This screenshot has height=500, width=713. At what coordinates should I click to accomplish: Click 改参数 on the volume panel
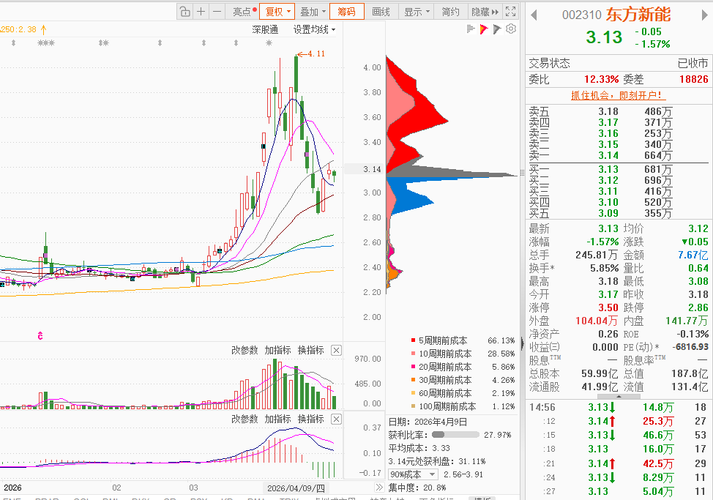coord(245,350)
